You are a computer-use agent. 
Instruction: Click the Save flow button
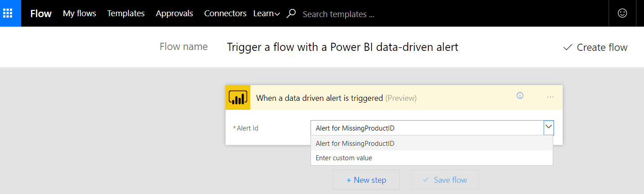click(445, 180)
